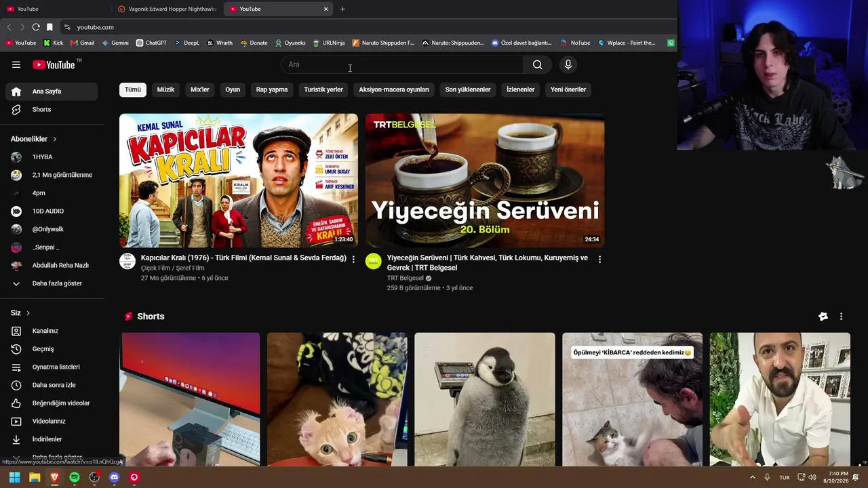868x488 pixels.
Task: Open Geçmiş history in the sidebar
Action: point(52,349)
